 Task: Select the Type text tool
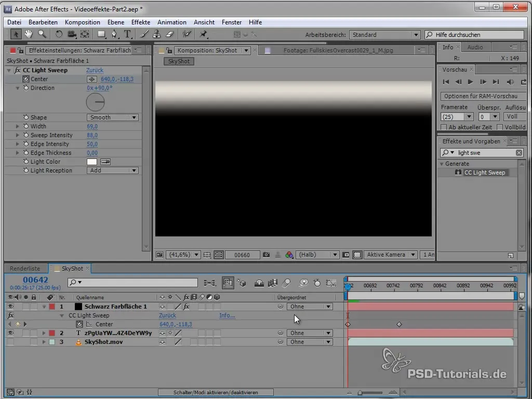click(x=127, y=34)
